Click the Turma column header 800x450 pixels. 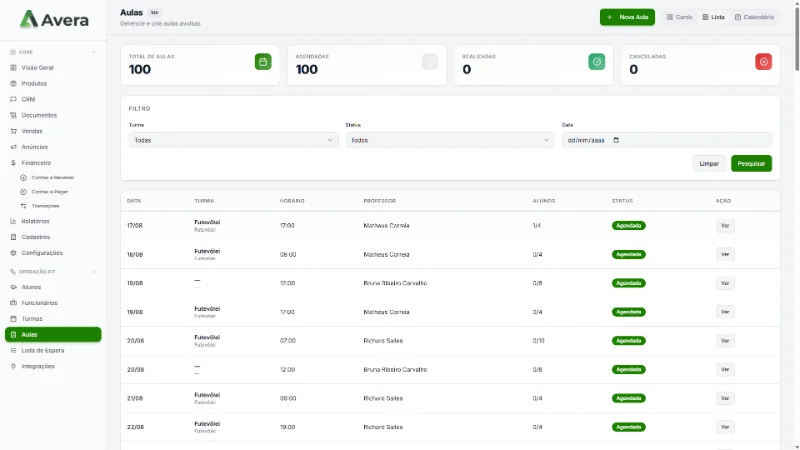point(204,201)
